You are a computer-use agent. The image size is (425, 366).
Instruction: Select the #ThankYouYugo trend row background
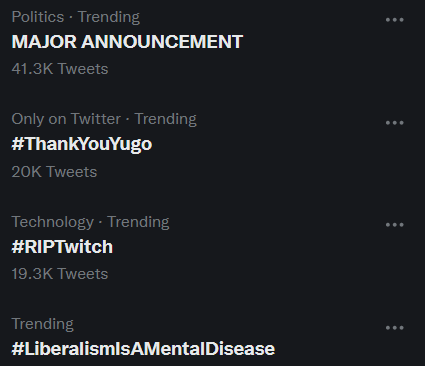(x=212, y=146)
